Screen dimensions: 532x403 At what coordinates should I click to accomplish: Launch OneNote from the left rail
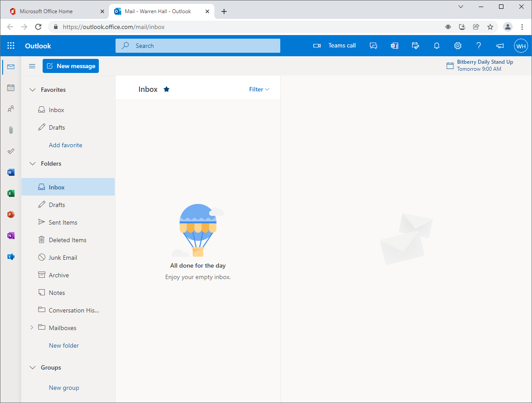(11, 236)
